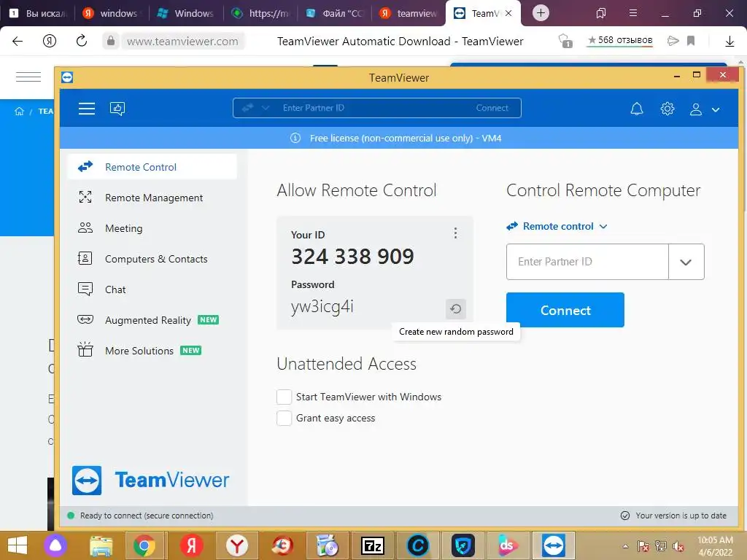
Task: Click the blue Connect button
Action: point(565,310)
